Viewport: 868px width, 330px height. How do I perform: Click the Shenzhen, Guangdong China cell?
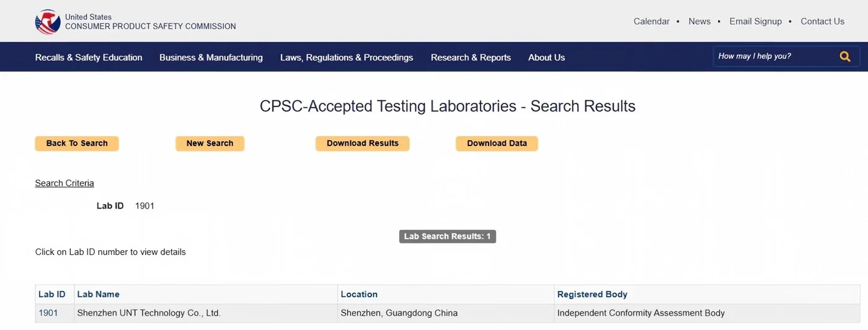click(446, 313)
